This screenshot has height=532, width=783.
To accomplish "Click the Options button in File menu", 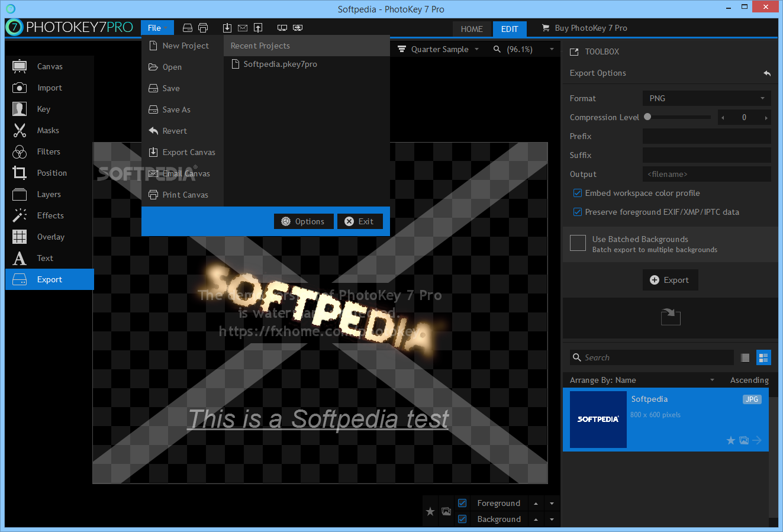I will pyautogui.click(x=304, y=221).
